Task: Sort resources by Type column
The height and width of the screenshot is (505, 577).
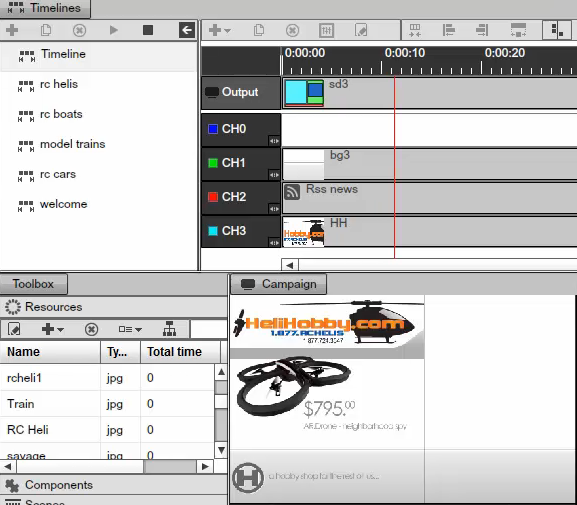Action: coord(120,352)
